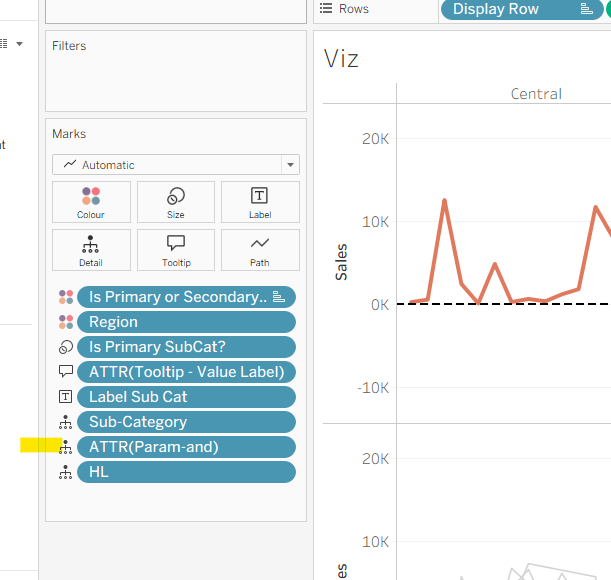
Task: Click size icon beside Is Primary SubCat?
Action: 66,347
